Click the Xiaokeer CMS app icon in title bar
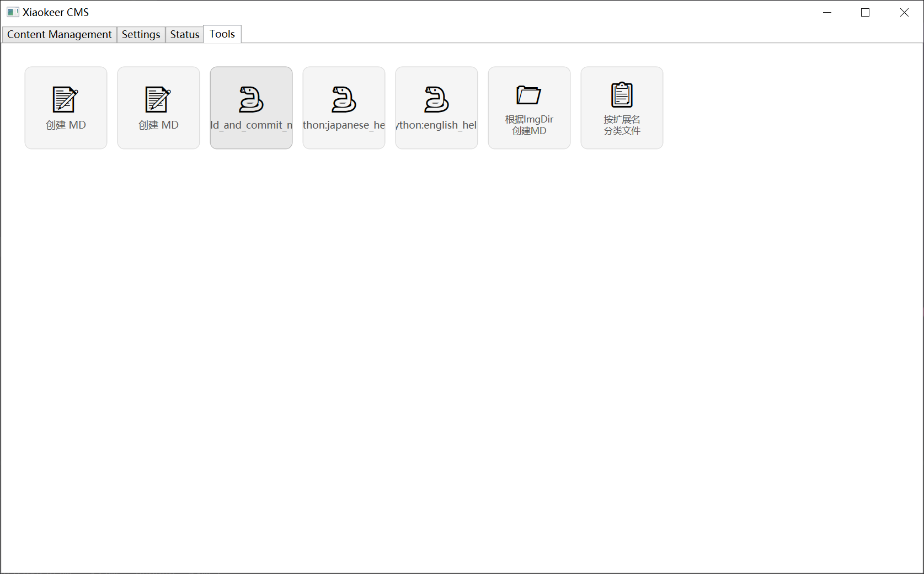The width and height of the screenshot is (924, 574). click(x=13, y=12)
